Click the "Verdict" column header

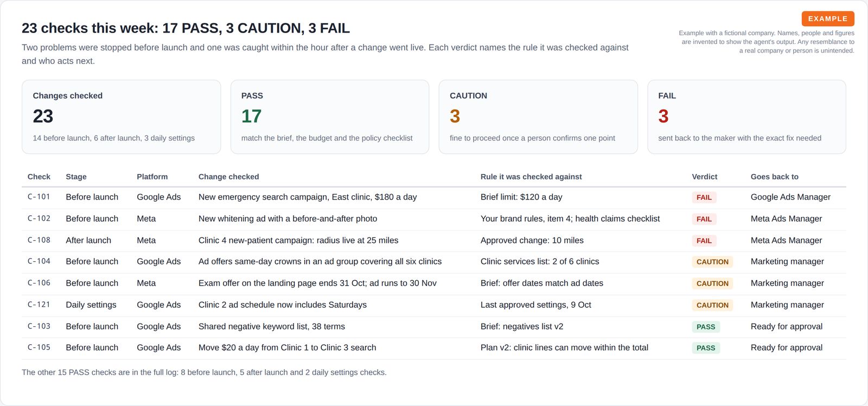point(705,177)
